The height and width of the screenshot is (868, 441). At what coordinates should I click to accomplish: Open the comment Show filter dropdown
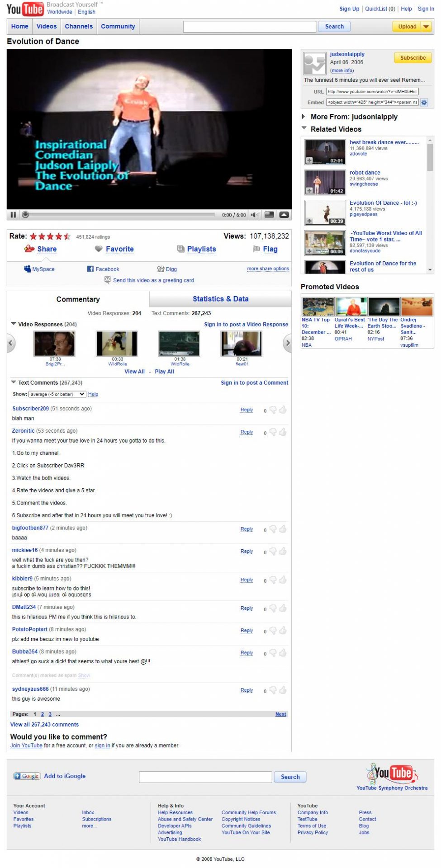57,394
